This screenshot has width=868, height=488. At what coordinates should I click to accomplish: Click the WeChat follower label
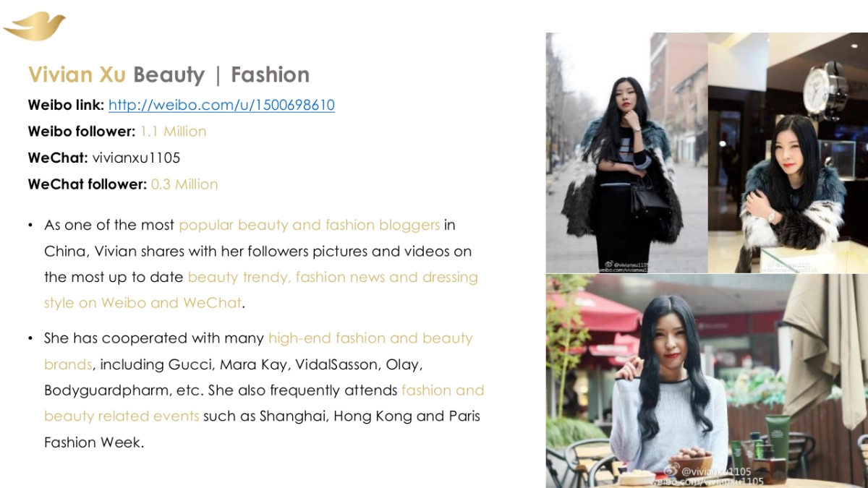(x=87, y=184)
